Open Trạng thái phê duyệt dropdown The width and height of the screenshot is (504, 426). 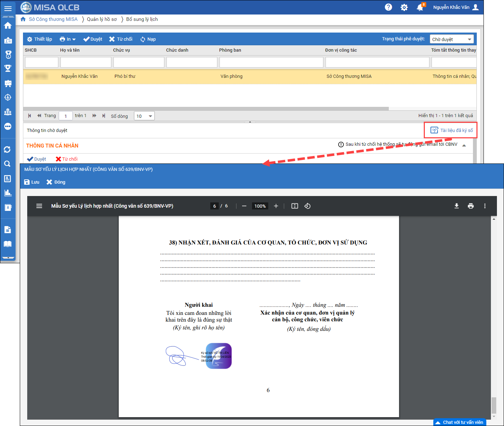tap(451, 39)
